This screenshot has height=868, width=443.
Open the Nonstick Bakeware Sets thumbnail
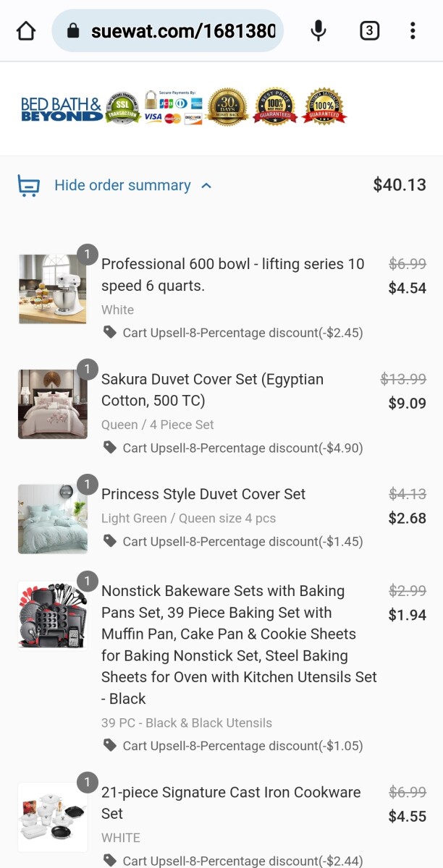(x=52, y=616)
